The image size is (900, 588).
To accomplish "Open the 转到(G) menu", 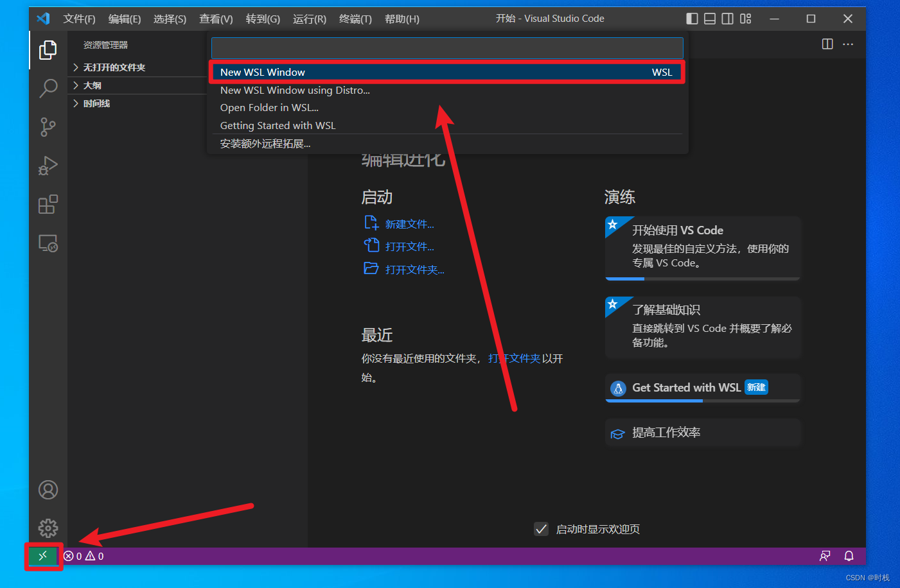I will click(263, 19).
